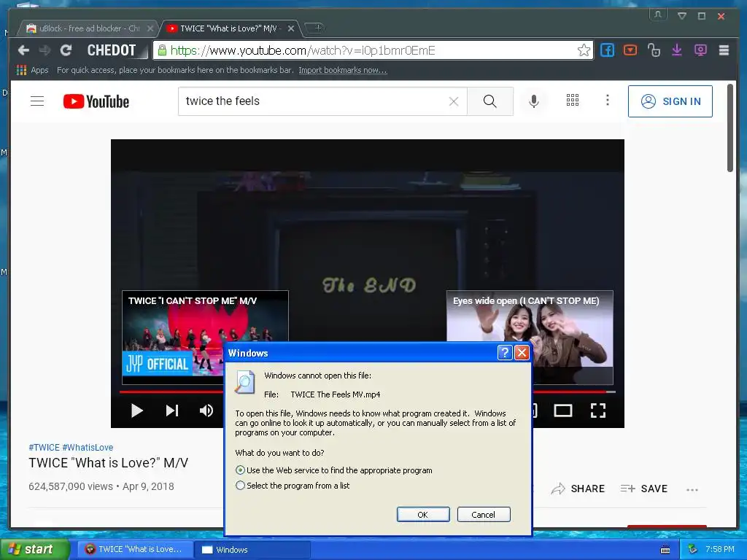Open the lock-with-hand extension icon in toolbar
The width and height of the screenshot is (747, 560).
(x=654, y=50)
